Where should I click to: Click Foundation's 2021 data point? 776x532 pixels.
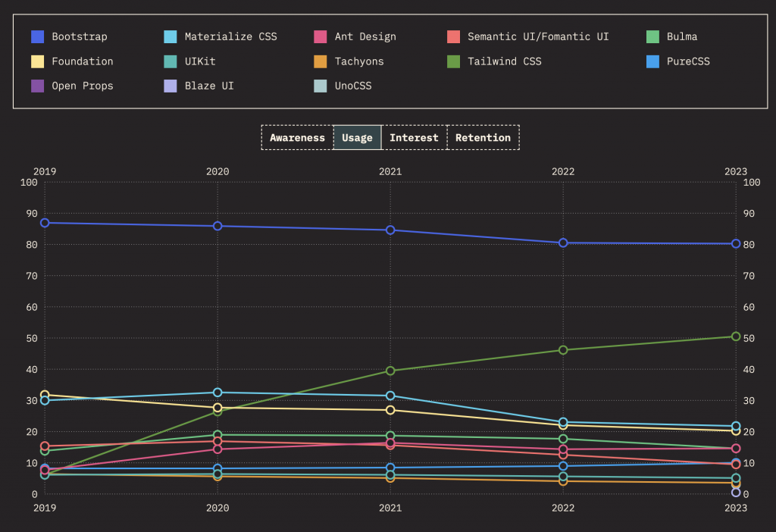[x=390, y=410]
